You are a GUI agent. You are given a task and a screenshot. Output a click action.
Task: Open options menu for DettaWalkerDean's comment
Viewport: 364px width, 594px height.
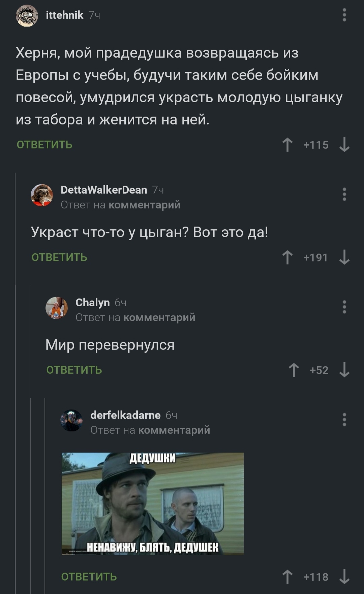pyautogui.click(x=344, y=194)
